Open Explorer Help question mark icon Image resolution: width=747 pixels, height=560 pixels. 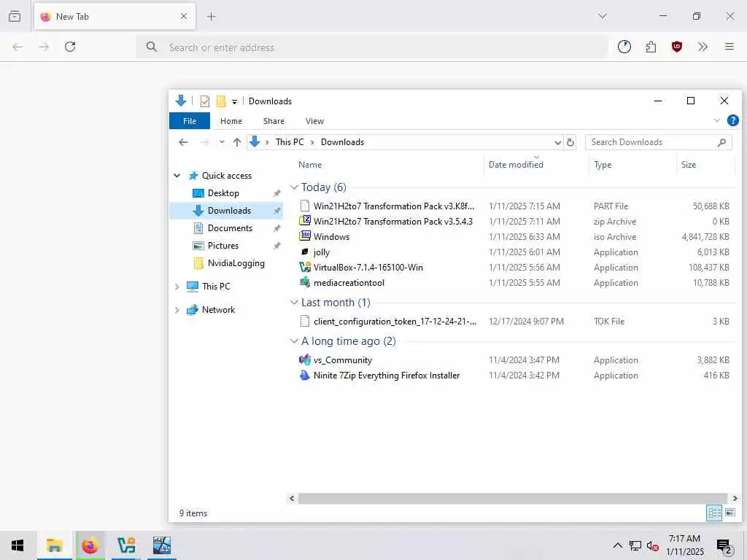[732, 120]
